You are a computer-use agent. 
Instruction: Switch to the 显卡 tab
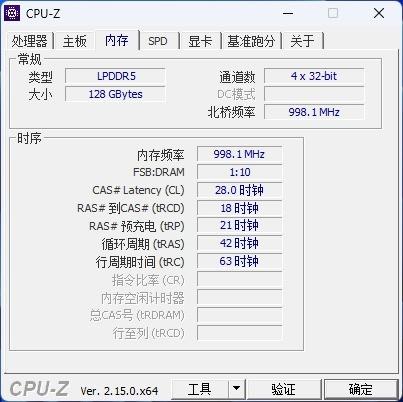coord(200,41)
